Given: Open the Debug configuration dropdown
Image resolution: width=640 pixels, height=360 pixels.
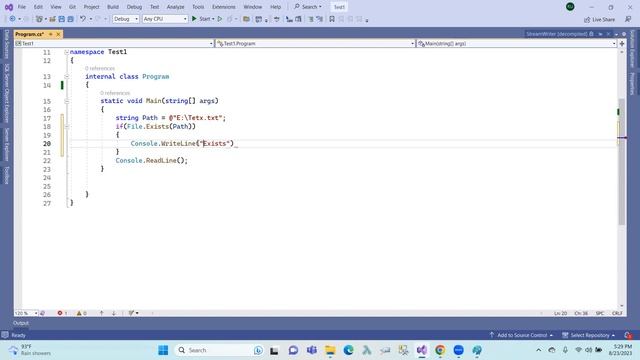Looking at the screenshot, I should (x=126, y=19).
